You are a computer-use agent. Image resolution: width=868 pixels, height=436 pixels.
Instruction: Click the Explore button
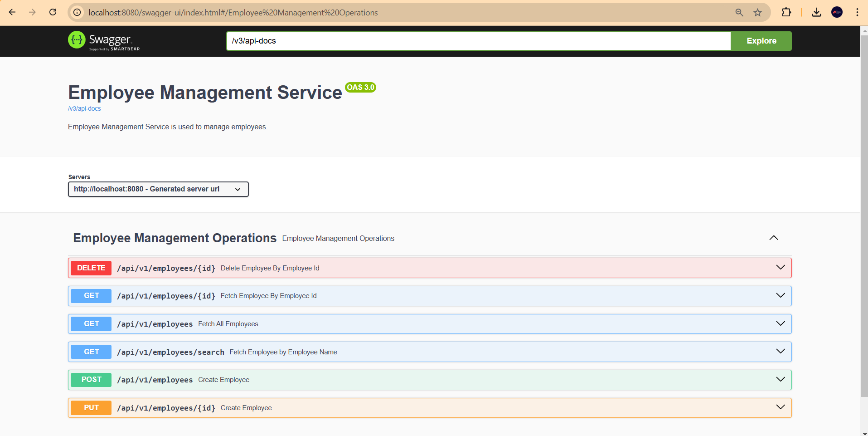pos(761,41)
